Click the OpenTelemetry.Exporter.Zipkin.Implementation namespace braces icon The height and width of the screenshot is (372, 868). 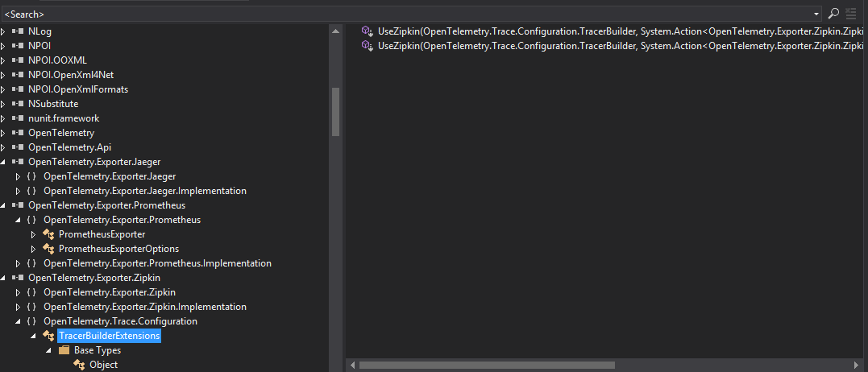coord(32,307)
